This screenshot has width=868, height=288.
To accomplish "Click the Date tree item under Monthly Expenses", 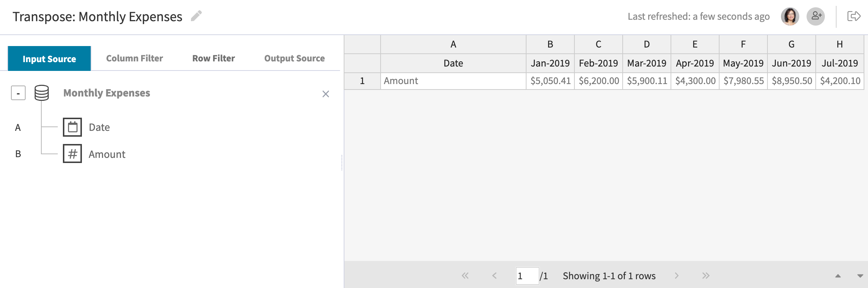I will pyautogui.click(x=99, y=127).
